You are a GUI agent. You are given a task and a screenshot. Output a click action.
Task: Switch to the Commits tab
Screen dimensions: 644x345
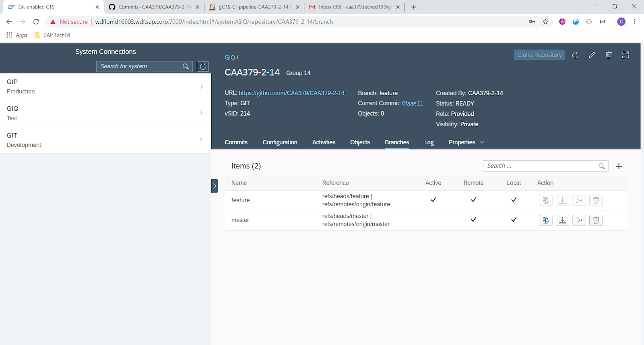click(x=236, y=142)
